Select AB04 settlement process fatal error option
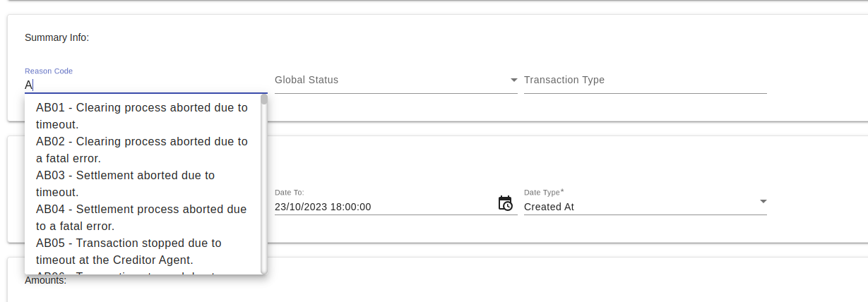Screen dimensions: 868x302 (x=142, y=217)
